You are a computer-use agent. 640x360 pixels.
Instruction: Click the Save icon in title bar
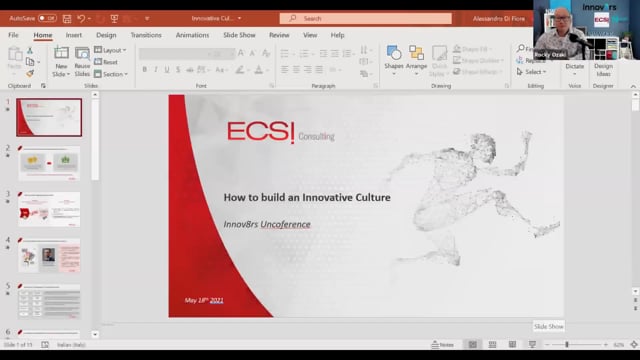[67, 19]
